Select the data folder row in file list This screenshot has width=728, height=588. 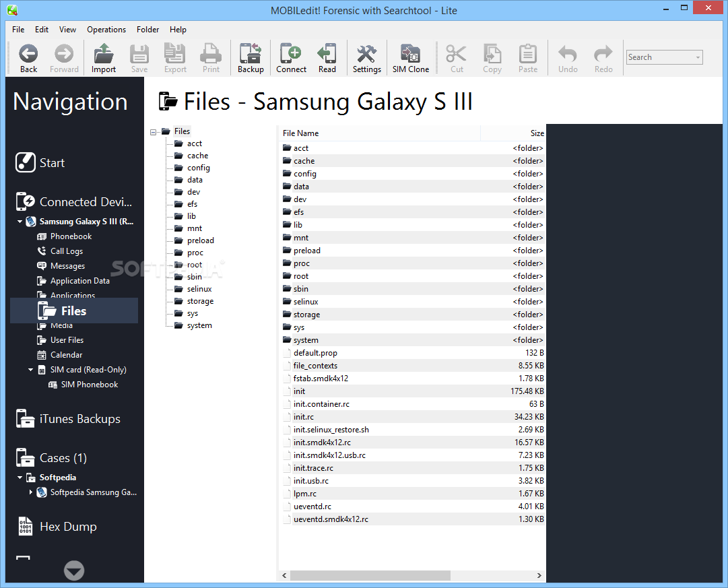tap(412, 187)
